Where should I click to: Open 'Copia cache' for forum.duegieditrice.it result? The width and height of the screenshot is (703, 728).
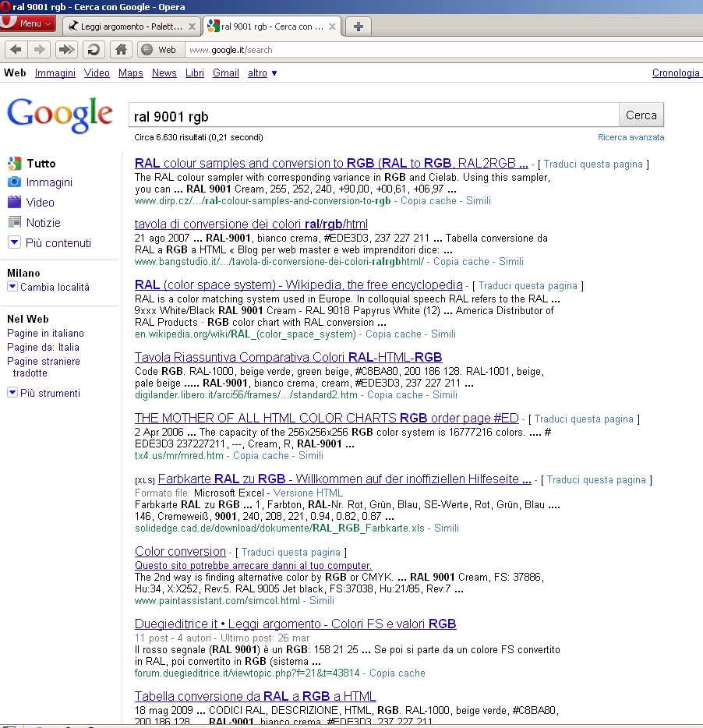point(397,673)
